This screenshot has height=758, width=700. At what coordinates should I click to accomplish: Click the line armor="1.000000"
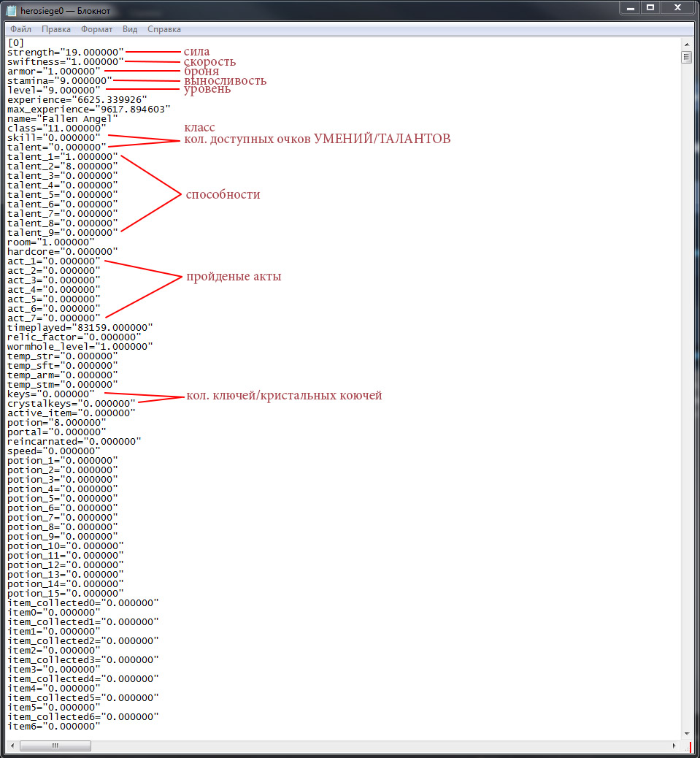click(x=53, y=72)
